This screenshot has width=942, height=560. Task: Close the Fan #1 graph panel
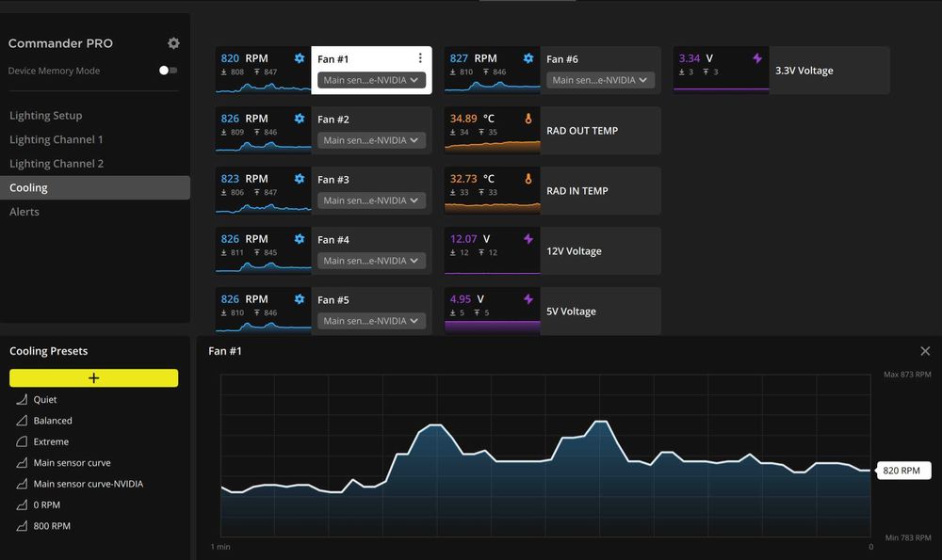click(925, 351)
